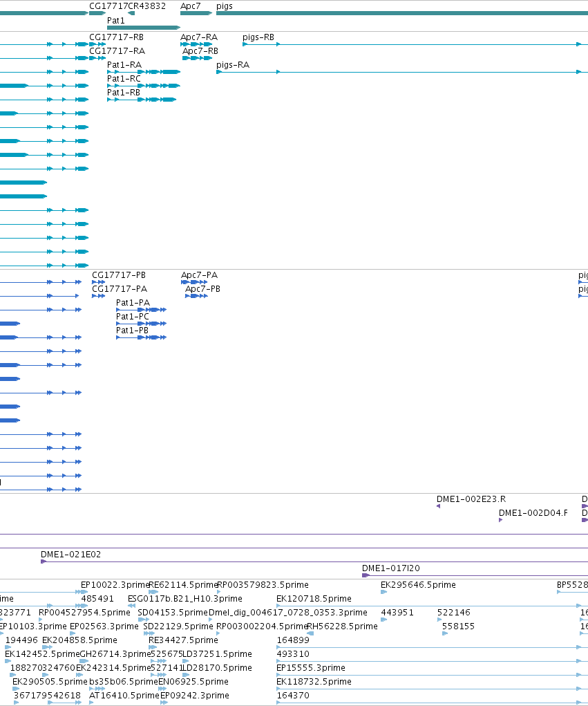Click the AT16410.5prime label
This screenshot has width=588, height=706.
coord(124,696)
